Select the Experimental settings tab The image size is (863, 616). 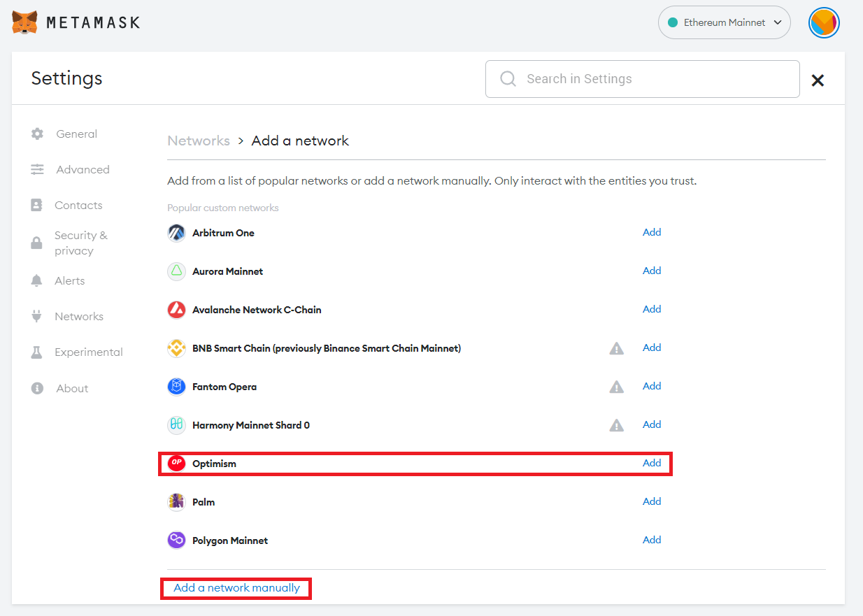pyautogui.click(x=88, y=352)
